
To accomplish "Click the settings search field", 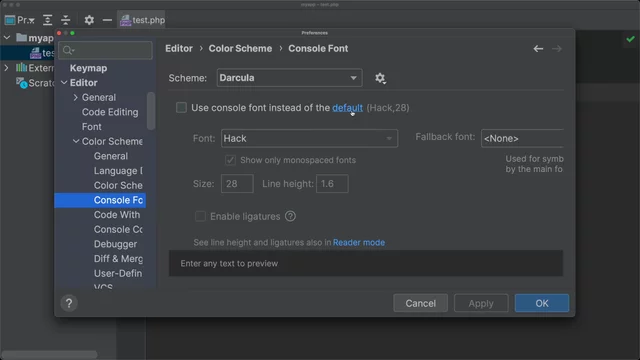I will pyautogui.click(x=106, y=50).
